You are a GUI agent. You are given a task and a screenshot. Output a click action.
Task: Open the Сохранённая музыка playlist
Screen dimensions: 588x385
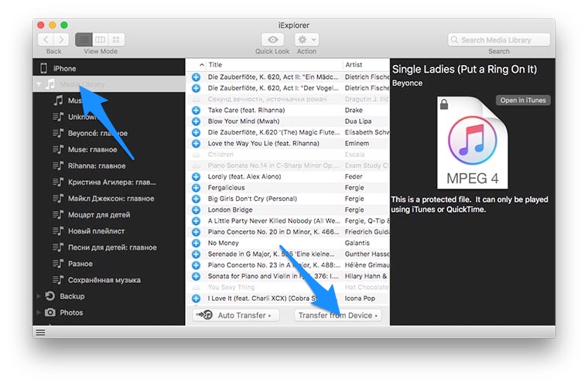[x=109, y=280]
